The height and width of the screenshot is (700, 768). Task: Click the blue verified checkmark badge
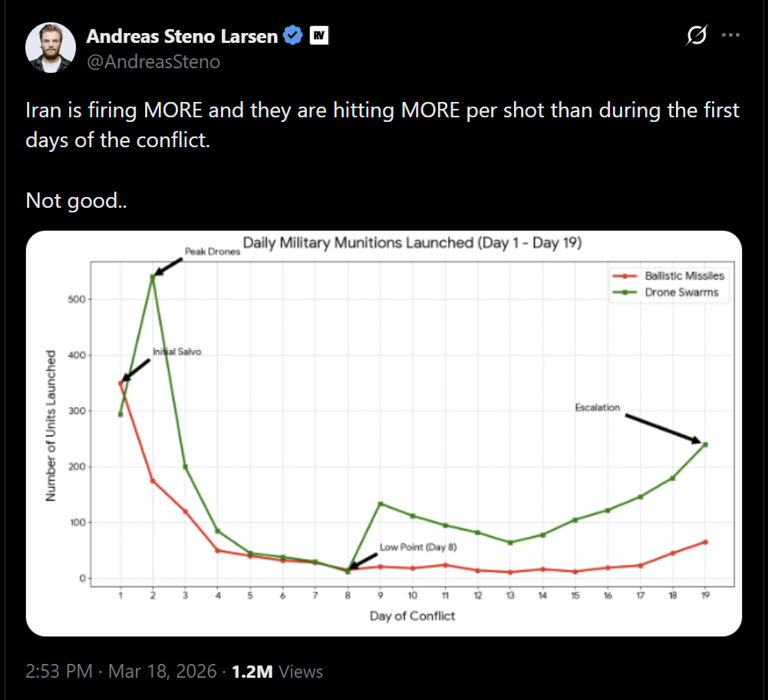click(293, 36)
